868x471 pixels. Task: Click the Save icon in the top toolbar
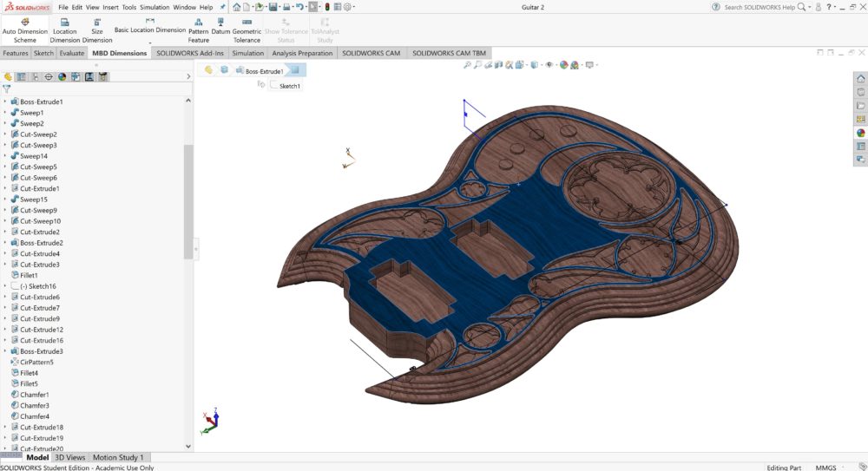[273, 7]
